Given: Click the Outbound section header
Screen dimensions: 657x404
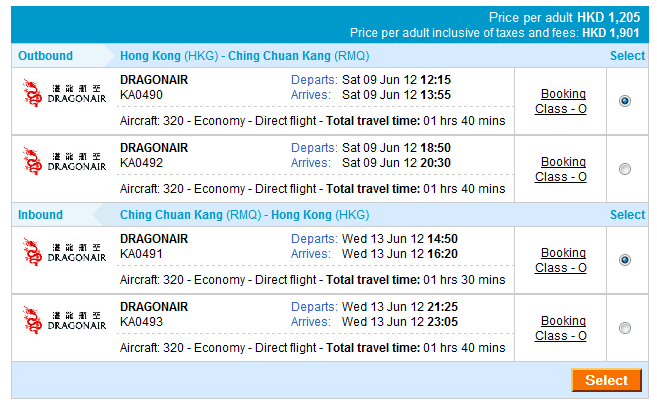Looking at the screenshot, I should [46, 56].
